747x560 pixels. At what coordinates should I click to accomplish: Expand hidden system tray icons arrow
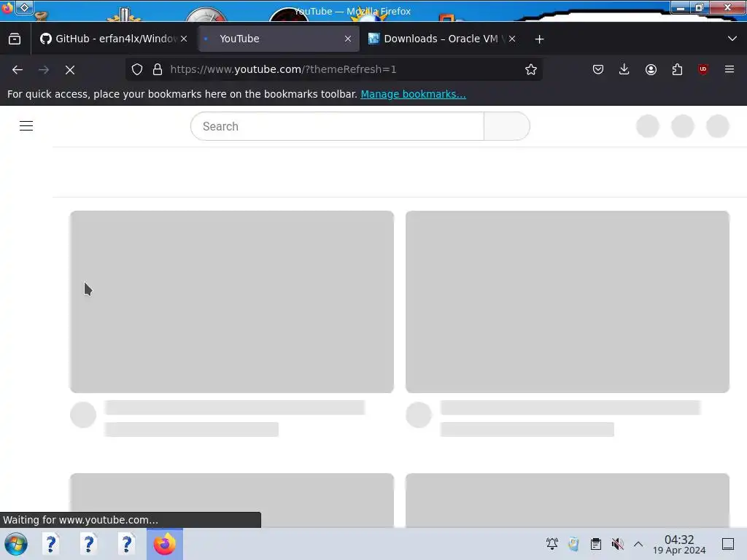[x=638, y=544]
